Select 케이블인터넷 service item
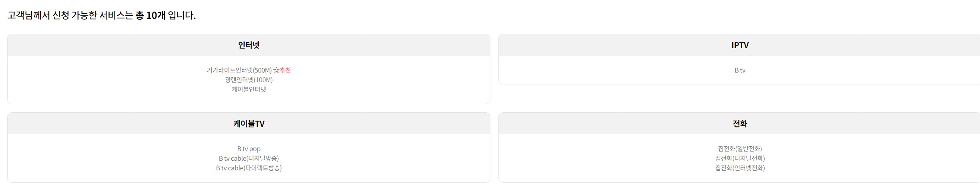Image resolution: width=980 pixels, height=192 pixels. 249,89
